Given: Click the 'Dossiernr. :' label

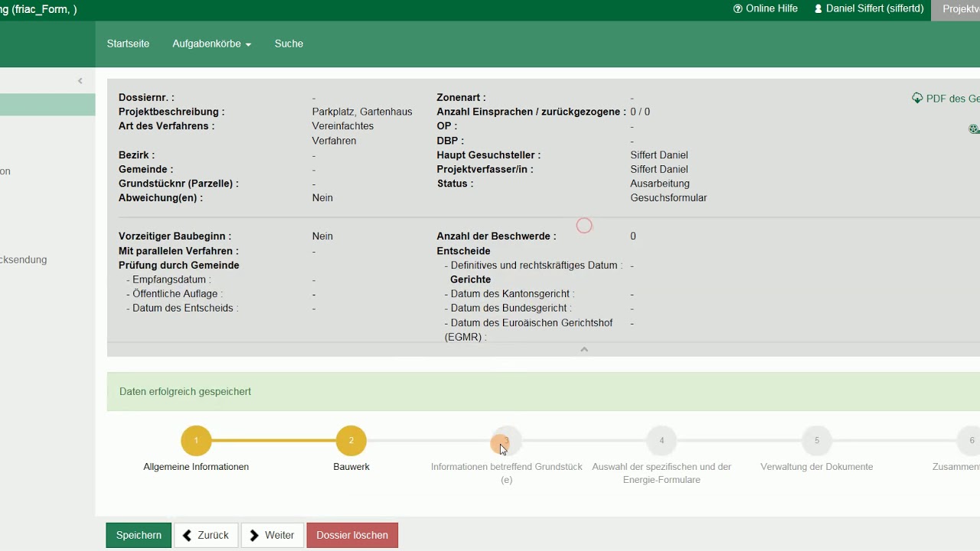Looking at the screenshot, I should pos(146,97).
